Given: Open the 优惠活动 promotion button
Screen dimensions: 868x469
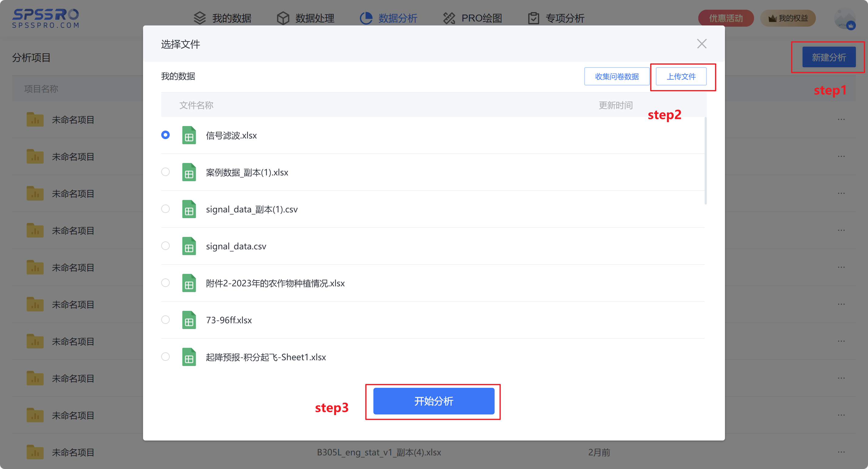Looking at the screenshot, I should [x=726, y=18].
